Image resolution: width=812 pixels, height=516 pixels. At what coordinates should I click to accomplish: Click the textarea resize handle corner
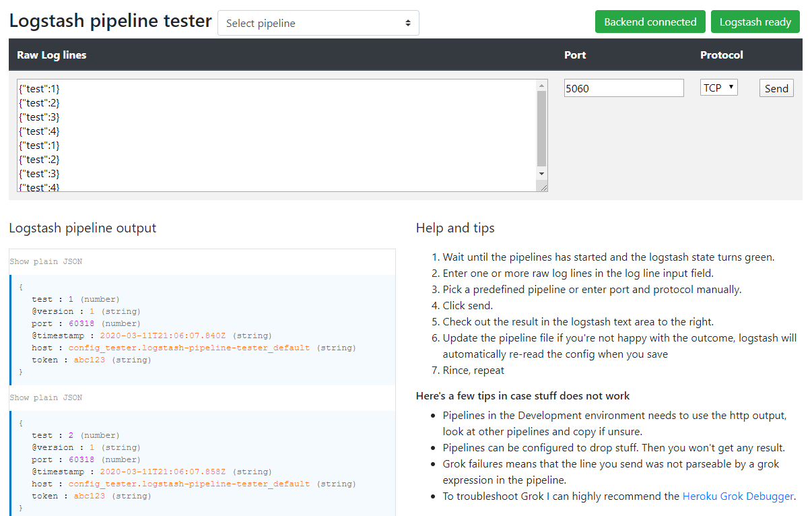pyautogui.click(x=543, y=187)
